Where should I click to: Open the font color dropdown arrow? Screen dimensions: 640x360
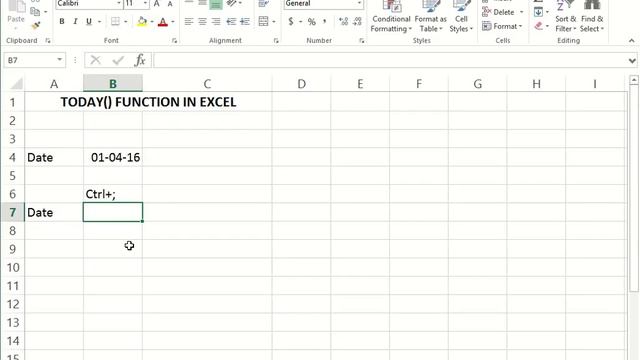pos(173,22)
